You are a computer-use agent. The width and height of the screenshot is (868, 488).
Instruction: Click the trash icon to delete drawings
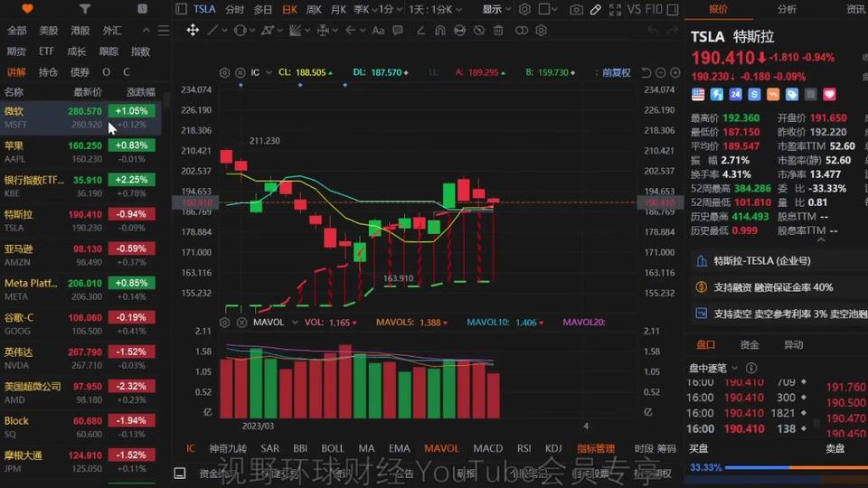498,31
